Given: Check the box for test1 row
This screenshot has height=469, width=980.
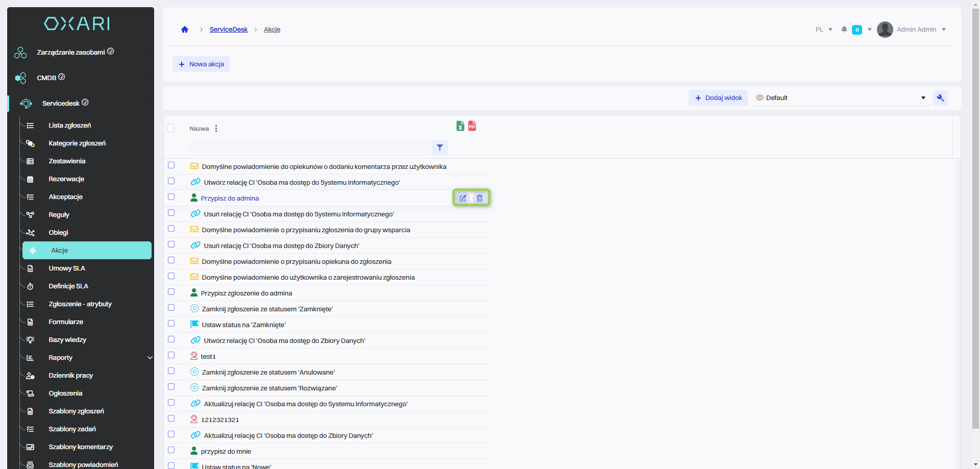Looking at the screenshot, I should click(x=171, y=355).
